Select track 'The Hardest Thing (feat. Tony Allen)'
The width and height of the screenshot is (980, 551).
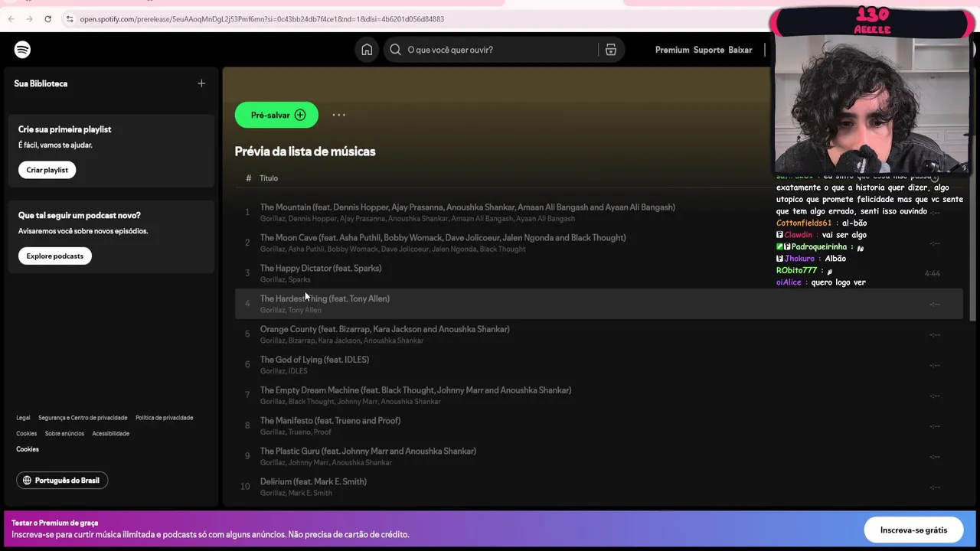(x=325, y=298)
